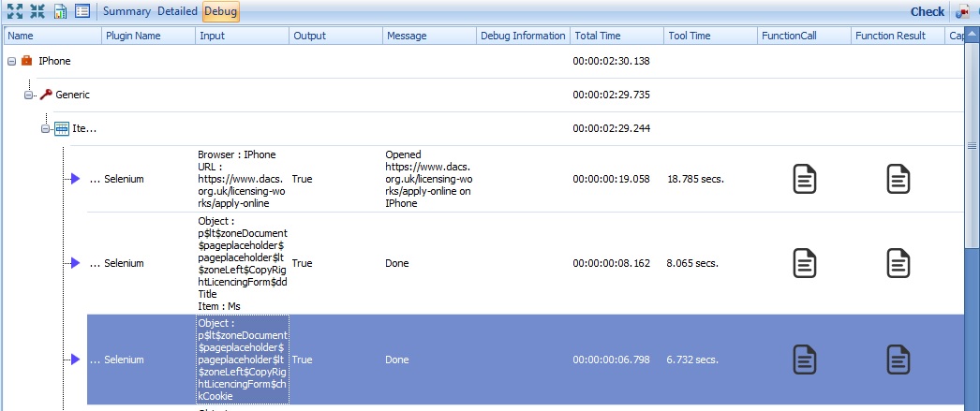The height and width of the screenshot is (411, 980).
Task: Click the expand all arrows icon
Action: tap(15, 10)
